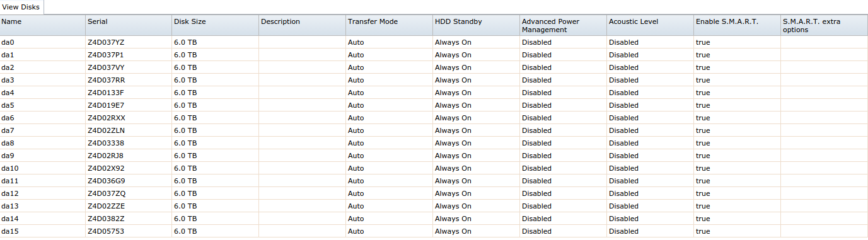Click the Disk Size column header
868x240 pixels.
coord(216,25)
